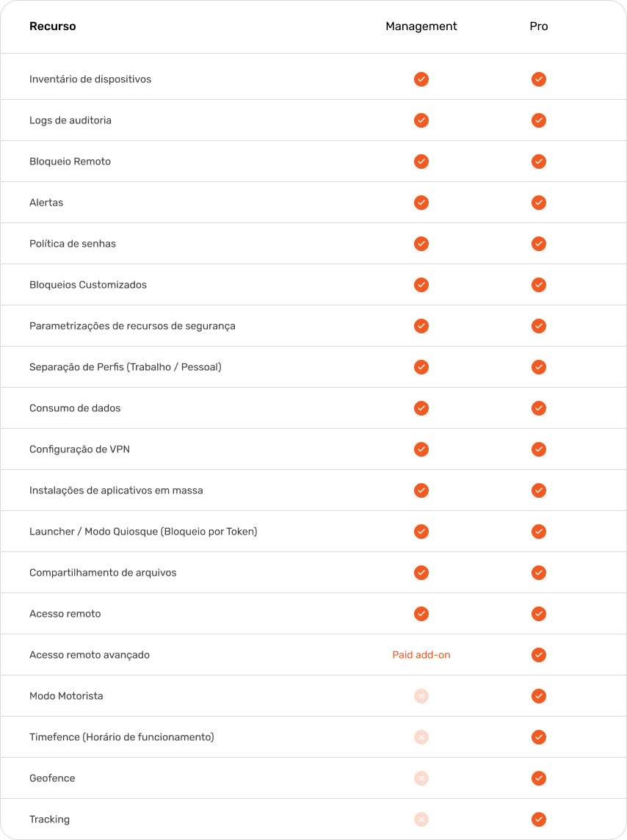
Task: Select the Management column header
Action: [421, 26]
